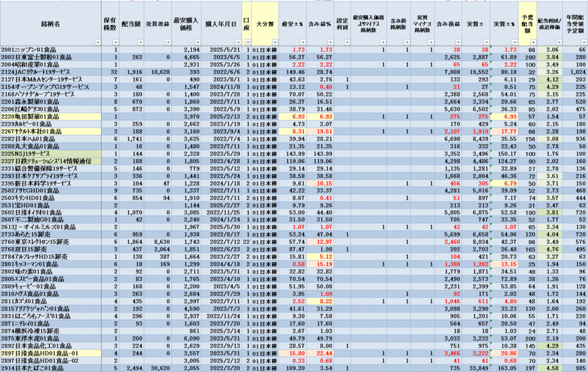Click 最安購入価格 6,090 in 東洋水産 row

(192, 339)
